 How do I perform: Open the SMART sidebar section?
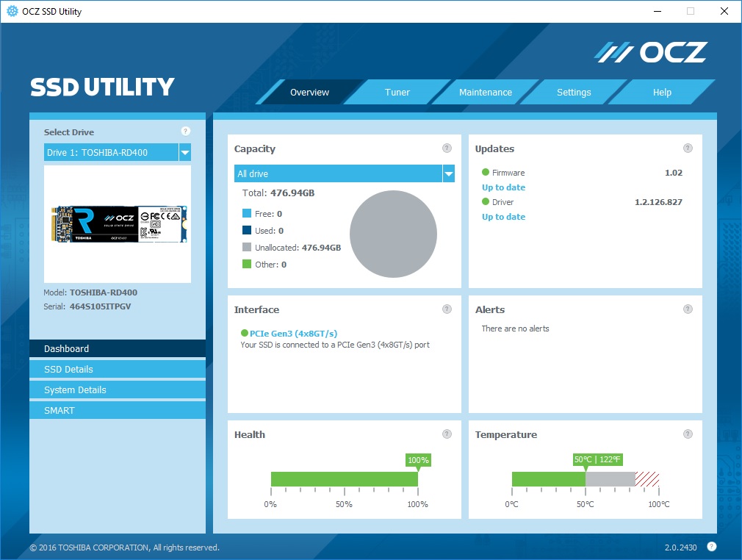(x=118, y=410)
